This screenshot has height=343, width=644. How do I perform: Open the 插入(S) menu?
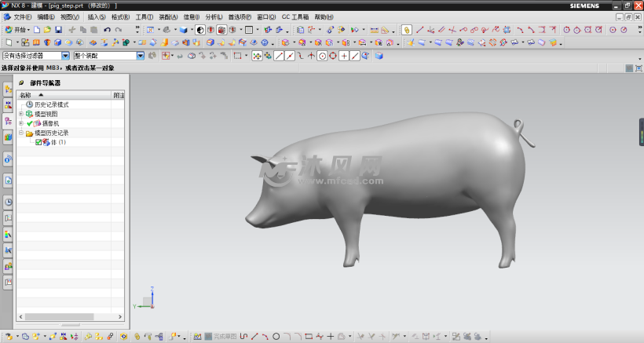pos(97,16)
